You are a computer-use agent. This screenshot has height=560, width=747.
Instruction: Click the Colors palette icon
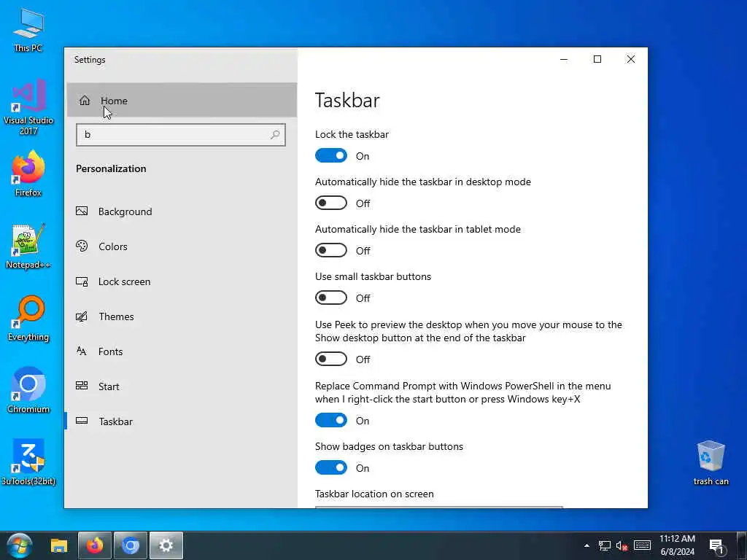coord(82,246)
